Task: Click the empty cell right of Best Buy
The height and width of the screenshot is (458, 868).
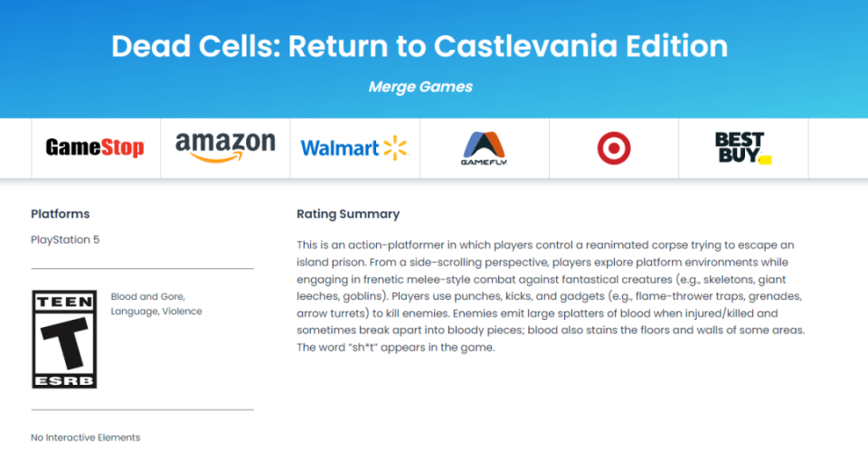Action: [x=838, y=148]
